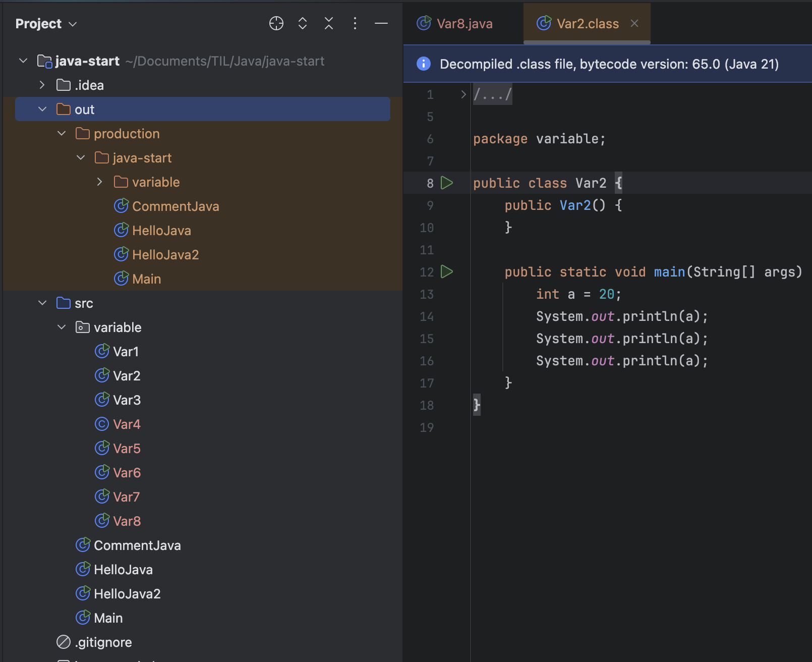Viewport: 812px width, 662px height.
Task: Close the Var2.class tab
Action: (x=634, y=23)
